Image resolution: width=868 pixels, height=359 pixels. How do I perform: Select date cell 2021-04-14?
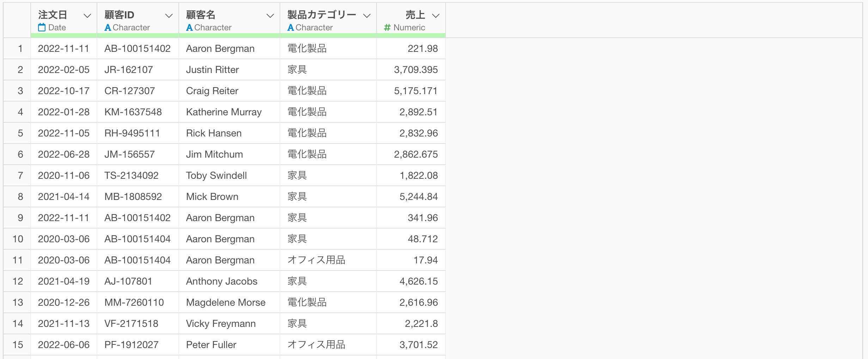point(64,197)
